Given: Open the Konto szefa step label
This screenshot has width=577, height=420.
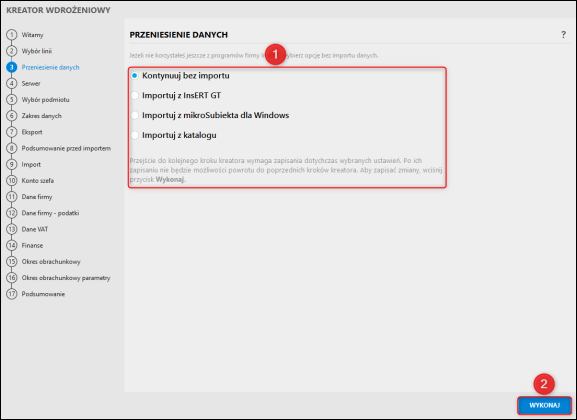Looking at the screenshot, I should click(38, 181).
